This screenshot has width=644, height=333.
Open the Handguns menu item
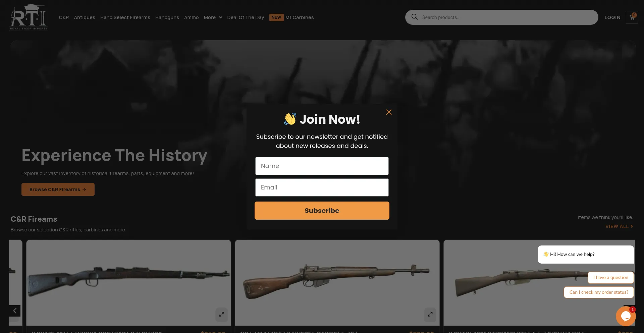(167, 17)
